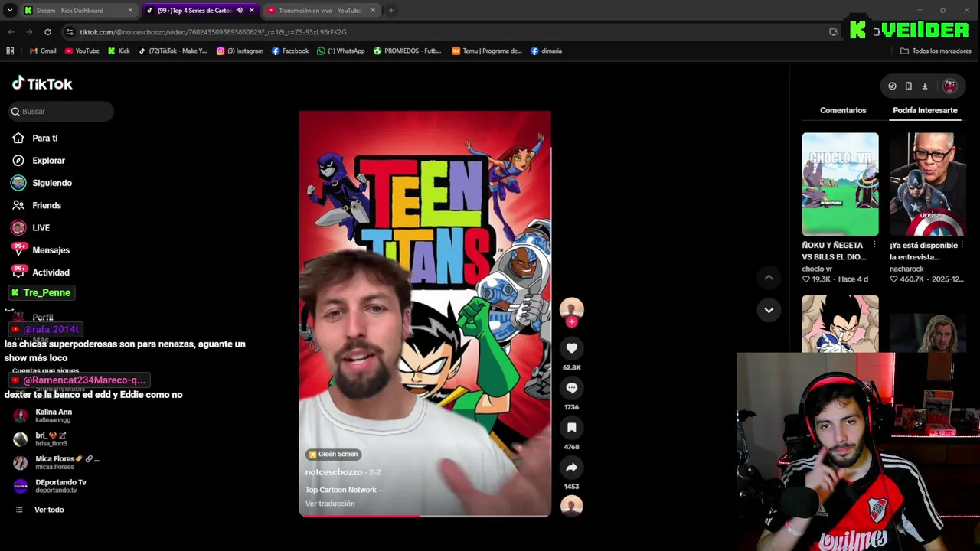Open comments via the speech bubble icon
Viewport: 980px width, 551px height.
pyautogui.click(x=571, y=388)
